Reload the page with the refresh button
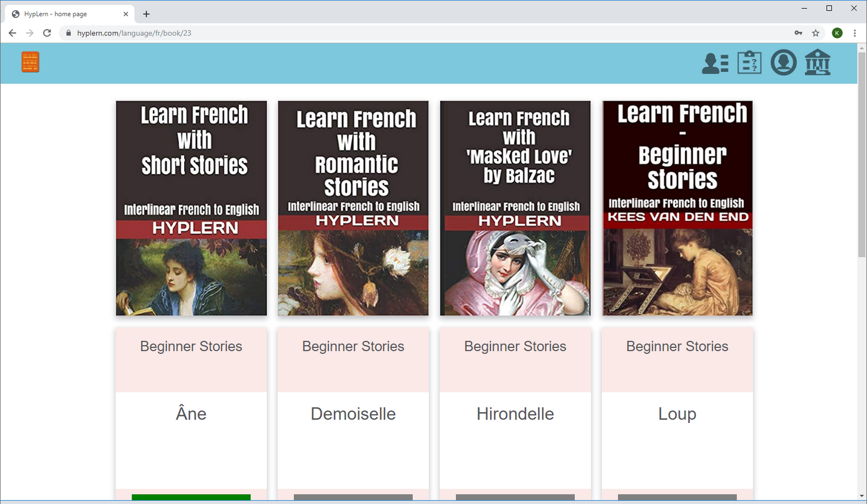 (x=47, y=33)
